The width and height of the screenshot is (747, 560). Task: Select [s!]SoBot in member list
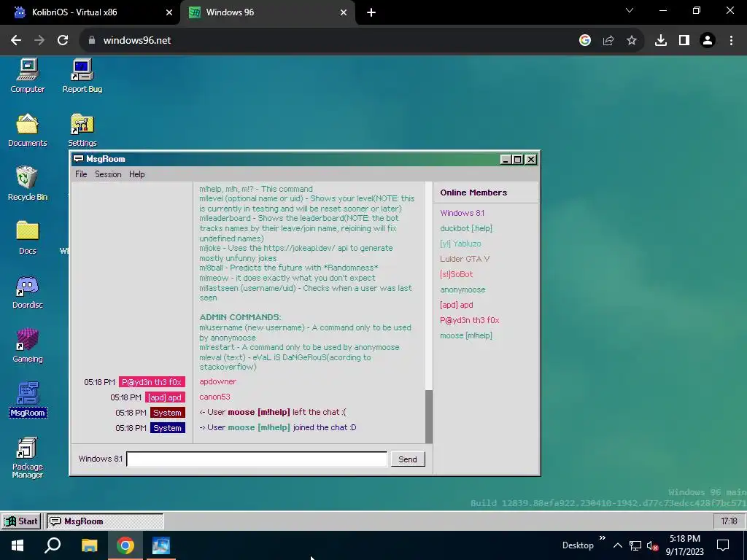(457, 274)
